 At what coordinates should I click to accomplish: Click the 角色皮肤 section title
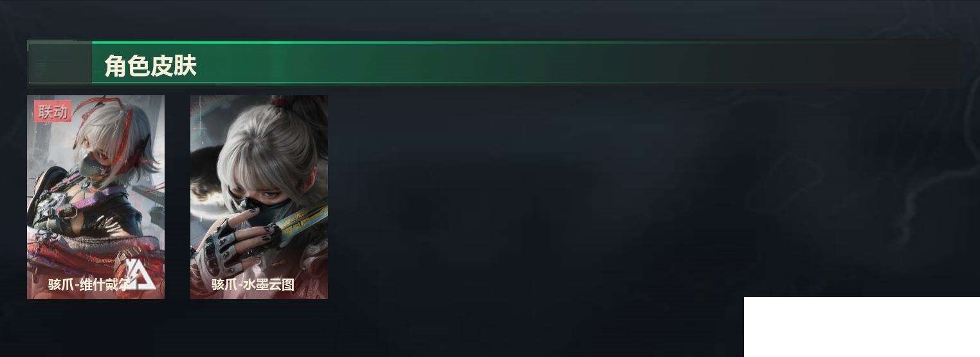coord(150,66)
